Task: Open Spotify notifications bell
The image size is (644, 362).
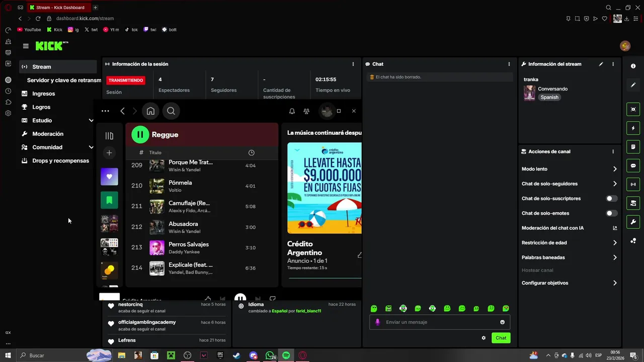Action: tap(292, 111)
